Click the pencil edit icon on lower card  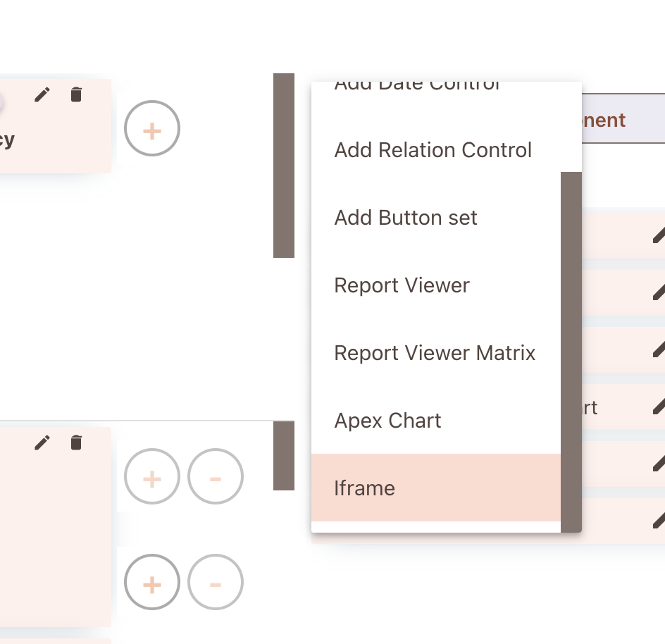pos(42,442)
